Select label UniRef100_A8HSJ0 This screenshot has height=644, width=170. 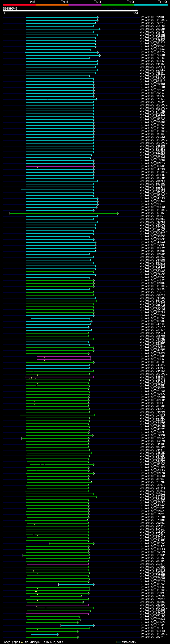click(152, 82)
